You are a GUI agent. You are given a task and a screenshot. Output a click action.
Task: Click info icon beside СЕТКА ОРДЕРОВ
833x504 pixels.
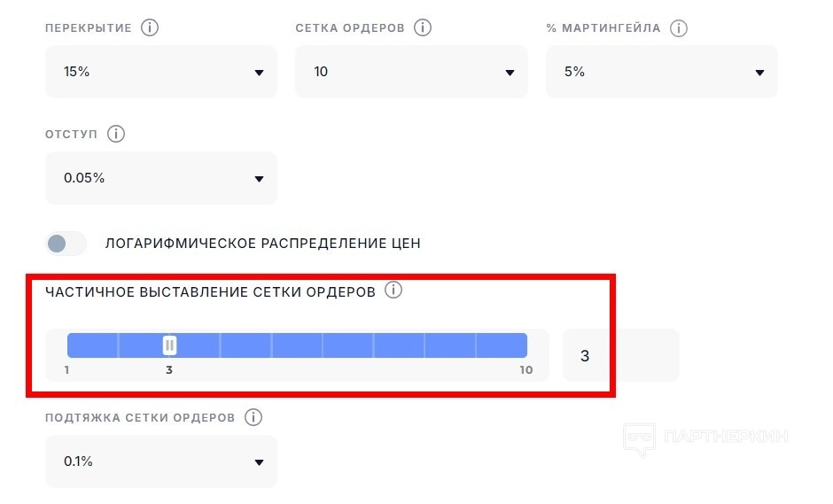point(423,27)
